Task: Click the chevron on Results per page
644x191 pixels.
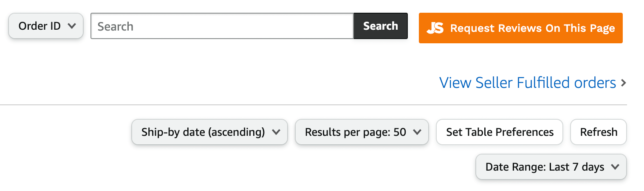Action: (417, 132)
